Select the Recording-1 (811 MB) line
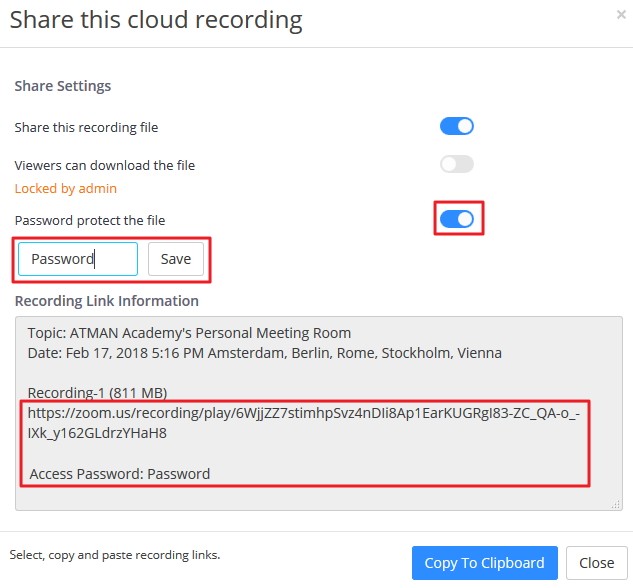633x588 pixels. [x=97, y=391]
